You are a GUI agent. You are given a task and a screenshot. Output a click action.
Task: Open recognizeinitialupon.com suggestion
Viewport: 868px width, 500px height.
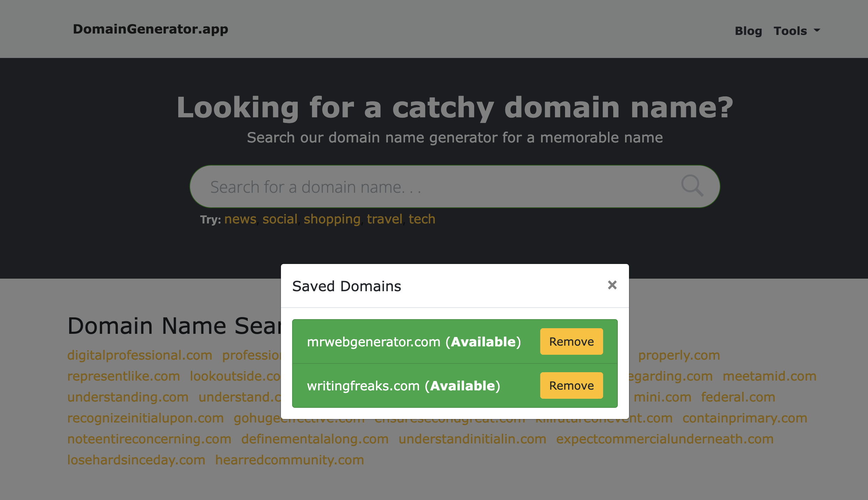(145, 418)
